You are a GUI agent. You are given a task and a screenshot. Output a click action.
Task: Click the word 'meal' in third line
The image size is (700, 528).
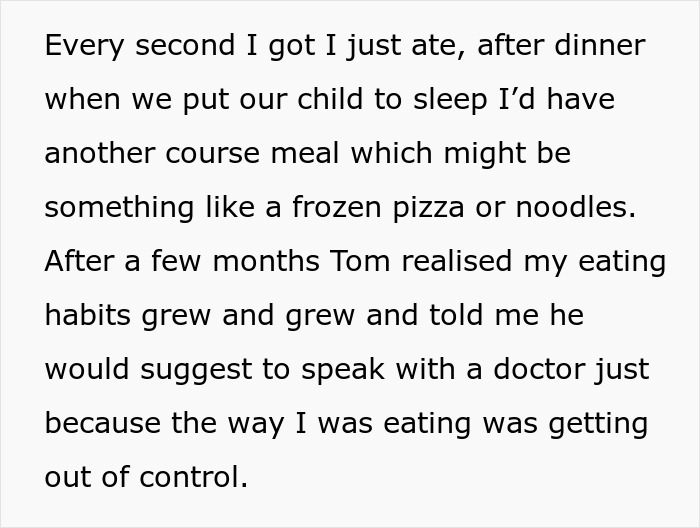point(305,153)
